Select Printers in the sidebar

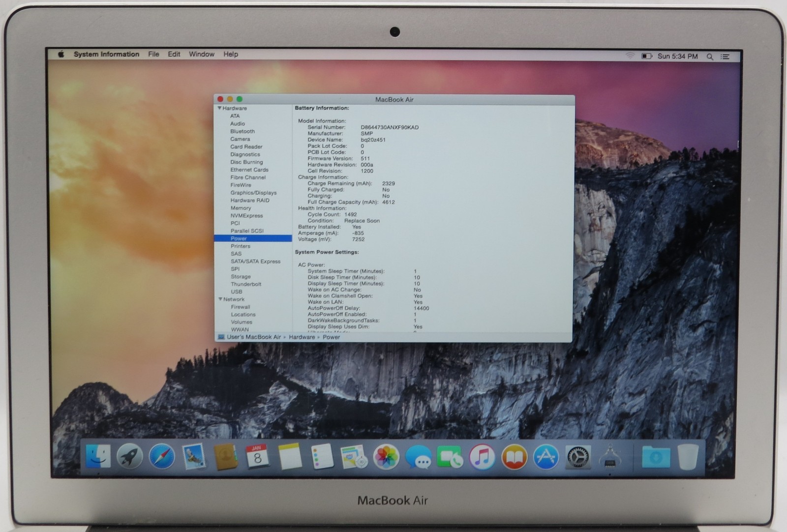[241, 246]
